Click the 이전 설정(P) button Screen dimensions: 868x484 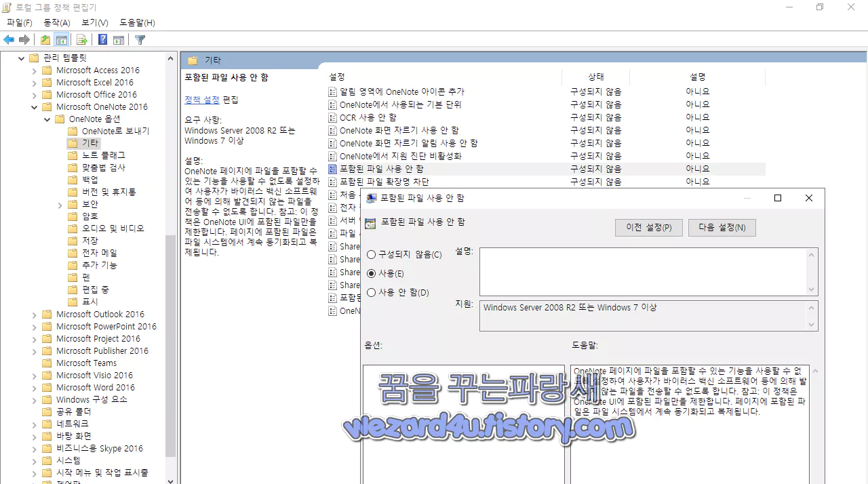(x=649, y=228)
